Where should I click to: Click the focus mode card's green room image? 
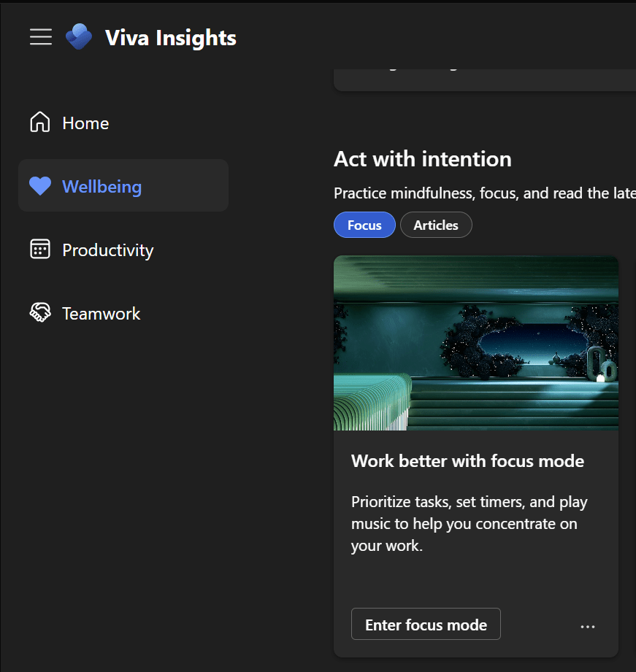[476, 343]
